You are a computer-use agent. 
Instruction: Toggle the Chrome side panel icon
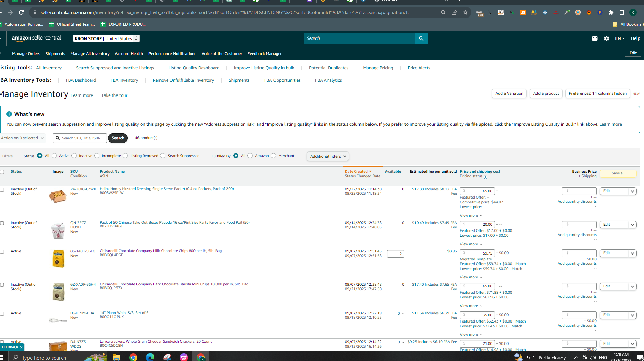622,12
